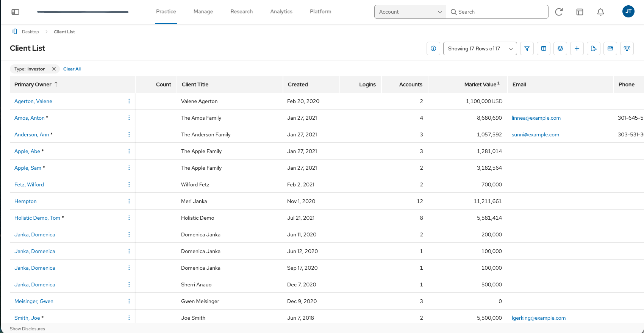This screenshot has width=644, height=333.
Task: Open the filter funnel icon
Action: click(527, 48)
